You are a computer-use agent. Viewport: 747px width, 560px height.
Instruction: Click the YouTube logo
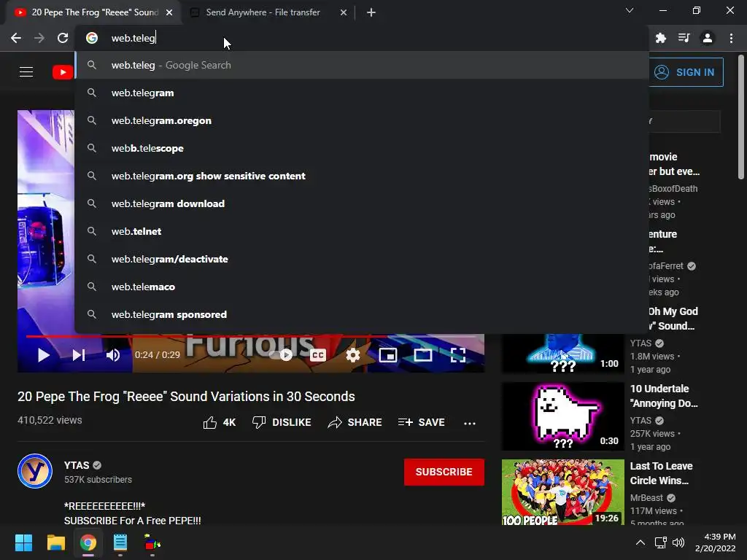63,72
